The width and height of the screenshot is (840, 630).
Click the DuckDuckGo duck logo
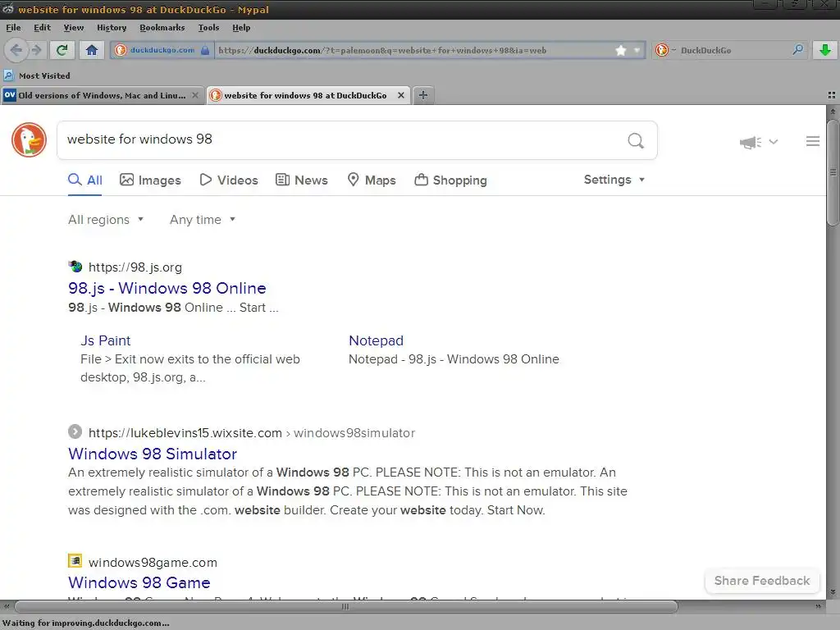tap(29, 139)
